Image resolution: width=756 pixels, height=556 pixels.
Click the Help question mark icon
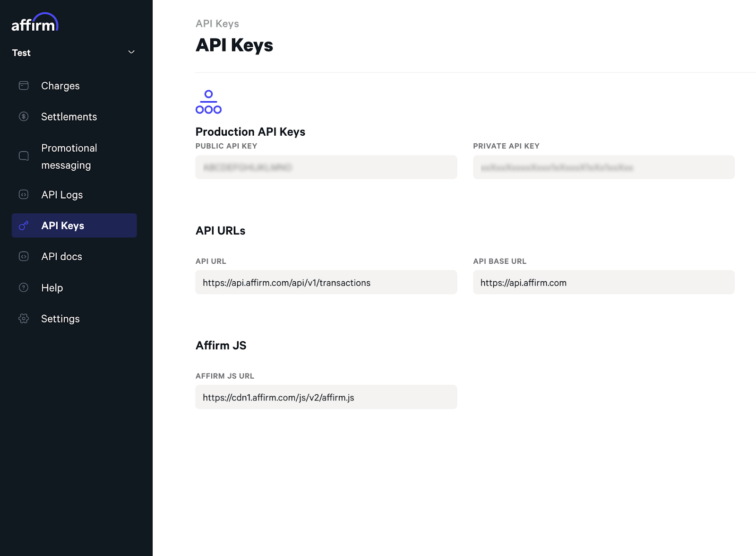coord(24,288)
